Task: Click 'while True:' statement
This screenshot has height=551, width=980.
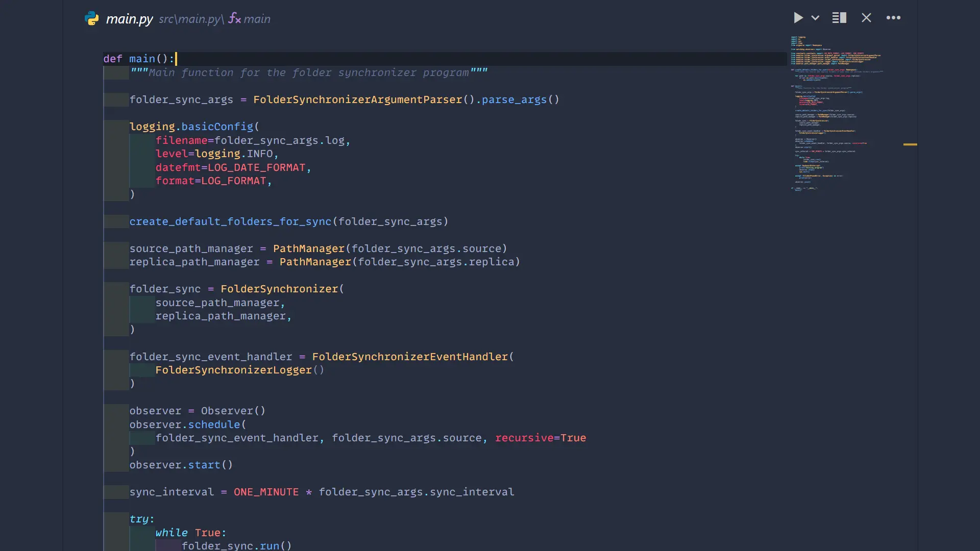Action: tap(191, 533)
